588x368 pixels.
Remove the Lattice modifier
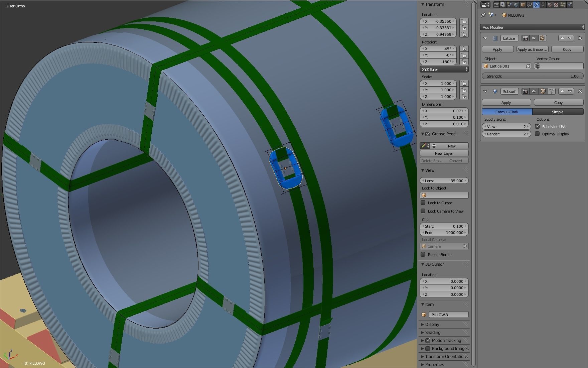coord(580,38)
